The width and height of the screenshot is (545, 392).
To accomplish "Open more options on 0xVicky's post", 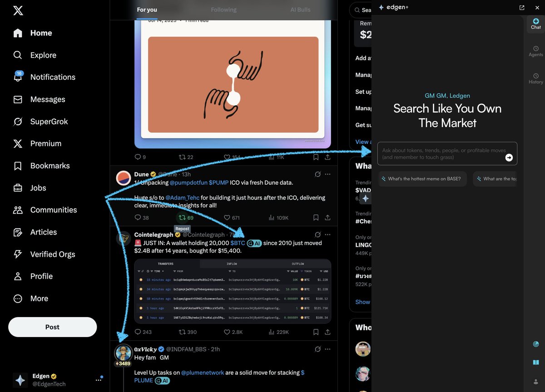I will (x=327, y=349).
